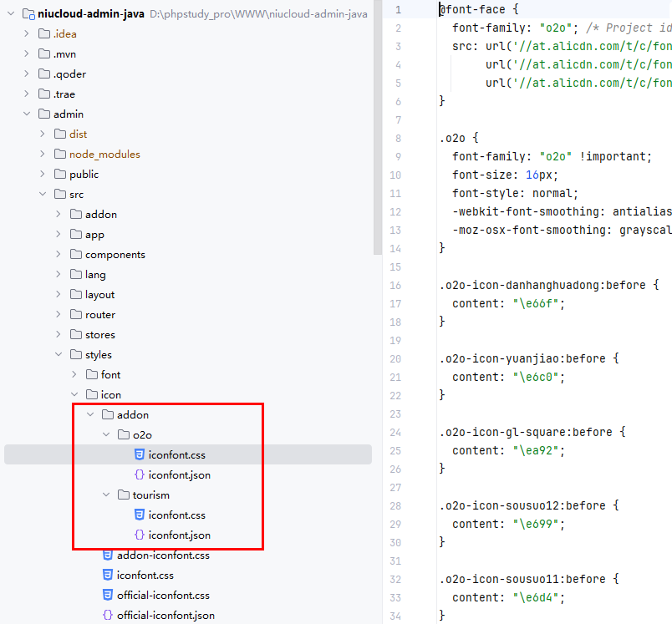Select iconfont.json under the o2o folder

coord(179,475)
